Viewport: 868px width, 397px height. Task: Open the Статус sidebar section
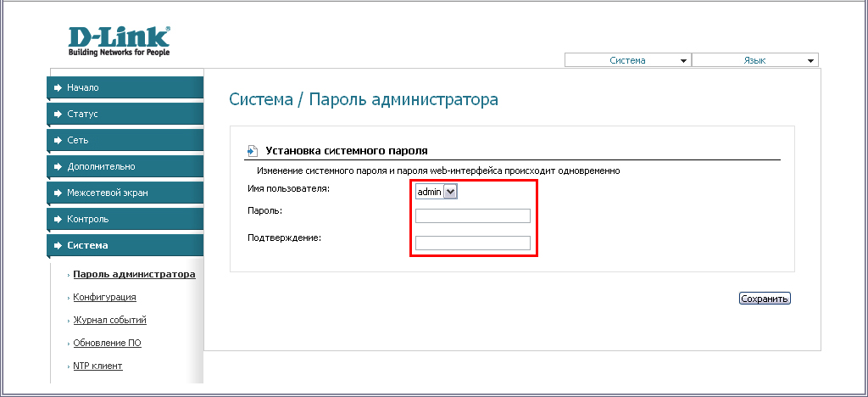(125, 114)
